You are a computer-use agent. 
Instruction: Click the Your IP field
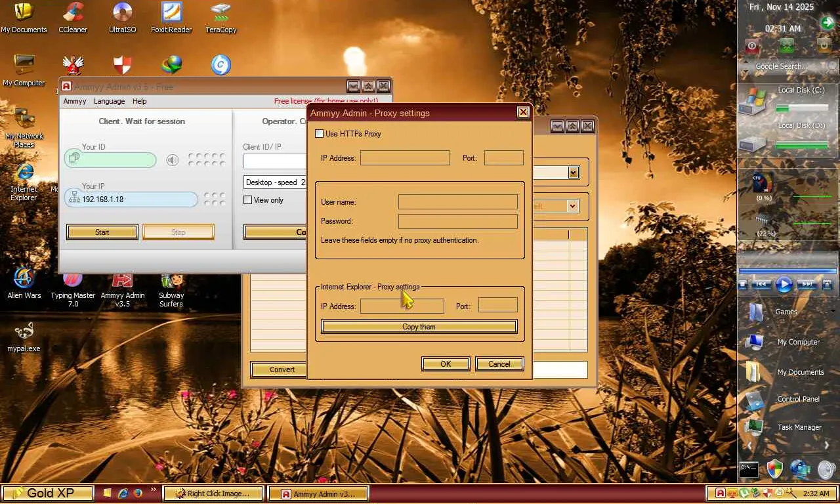point(131,199)
